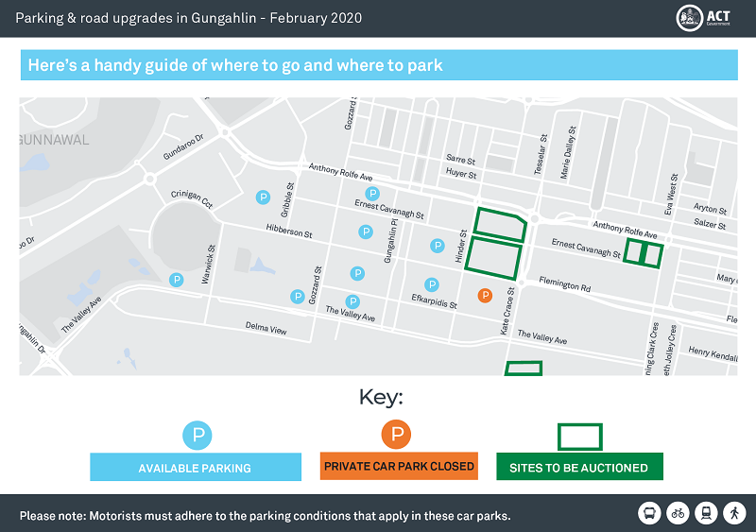Click the bicycle icon in the footer
This screenshot has width=756, height=532.
click(x=678, y=513)
